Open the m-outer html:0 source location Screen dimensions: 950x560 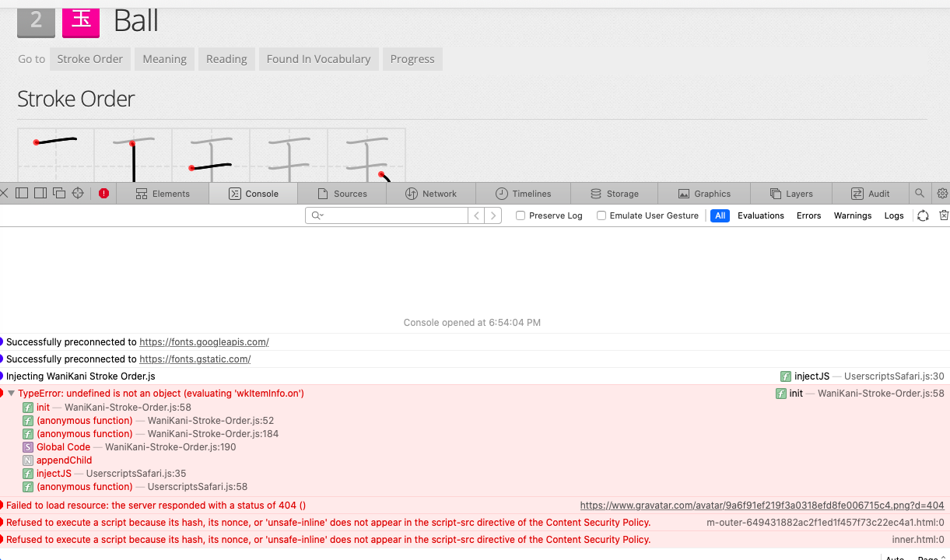click(x=826, y=523)
